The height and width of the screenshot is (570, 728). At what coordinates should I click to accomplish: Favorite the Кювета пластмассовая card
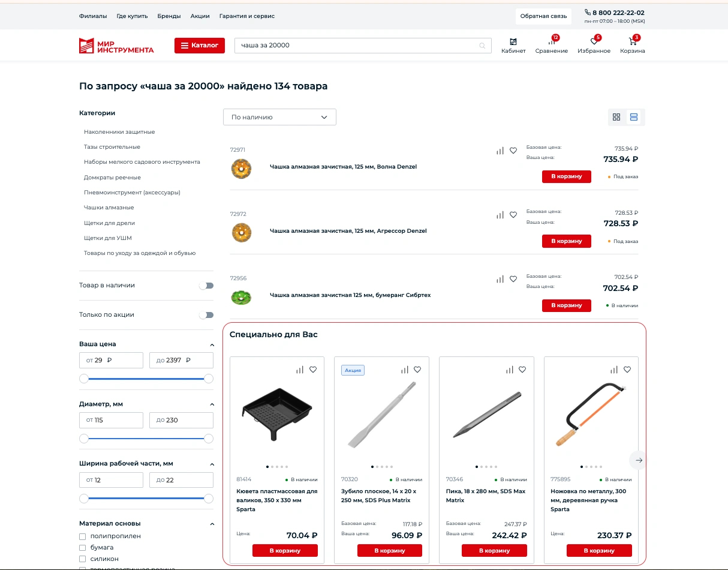pyautogui.click(x=313, y=370)
